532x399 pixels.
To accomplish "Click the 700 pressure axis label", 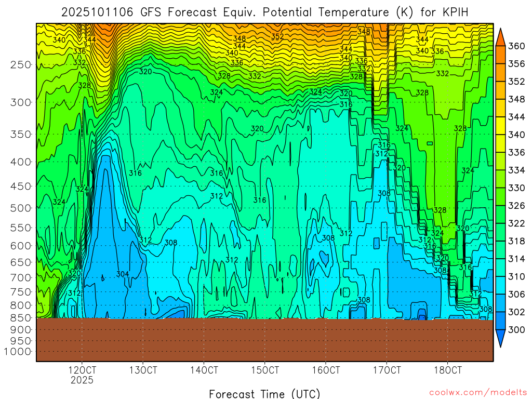I will (21, 277).
